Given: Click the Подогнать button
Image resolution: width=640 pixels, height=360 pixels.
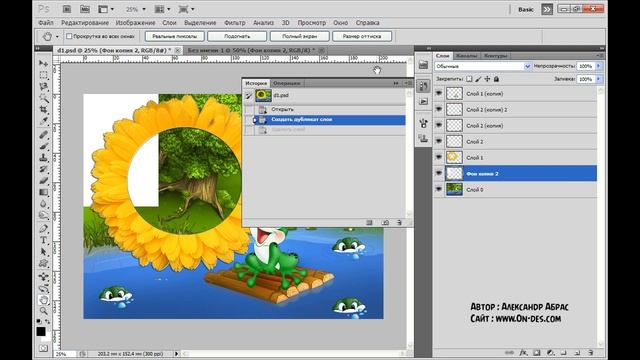Looking at the screenshot, I should coord(237,36).
